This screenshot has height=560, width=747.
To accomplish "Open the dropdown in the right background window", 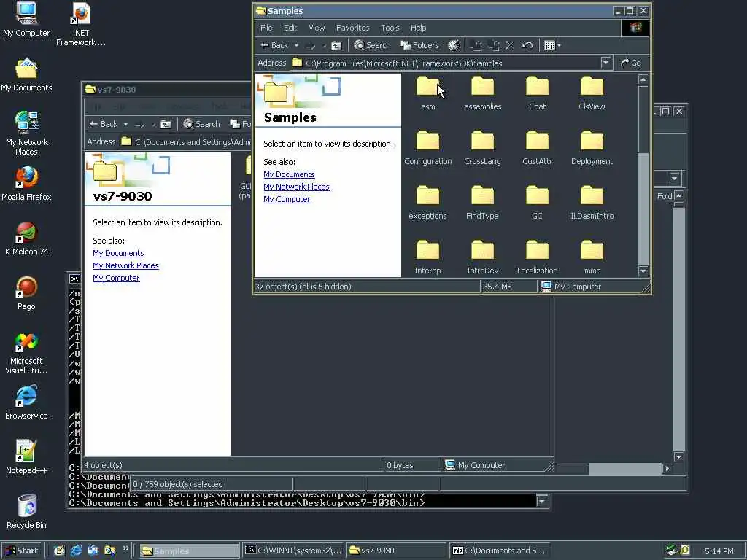I will pos(674,178).
